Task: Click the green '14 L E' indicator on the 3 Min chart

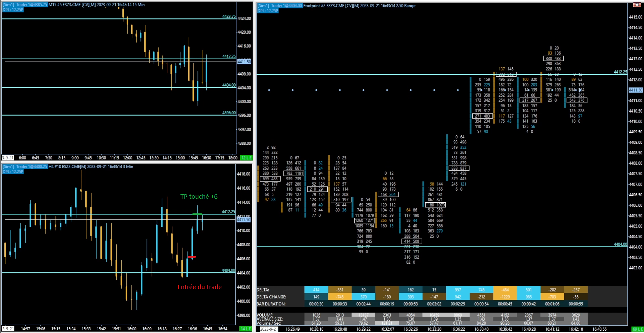Action: coord(246,329)
